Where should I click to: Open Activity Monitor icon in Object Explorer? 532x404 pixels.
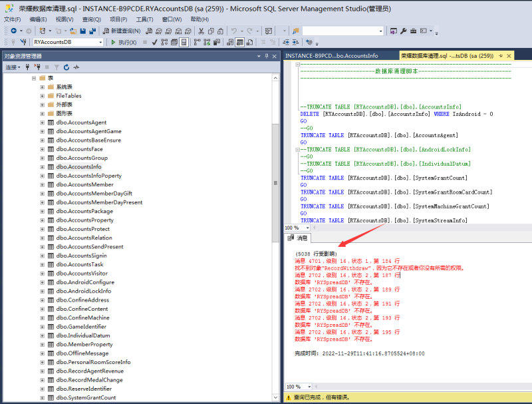[76, 67]
